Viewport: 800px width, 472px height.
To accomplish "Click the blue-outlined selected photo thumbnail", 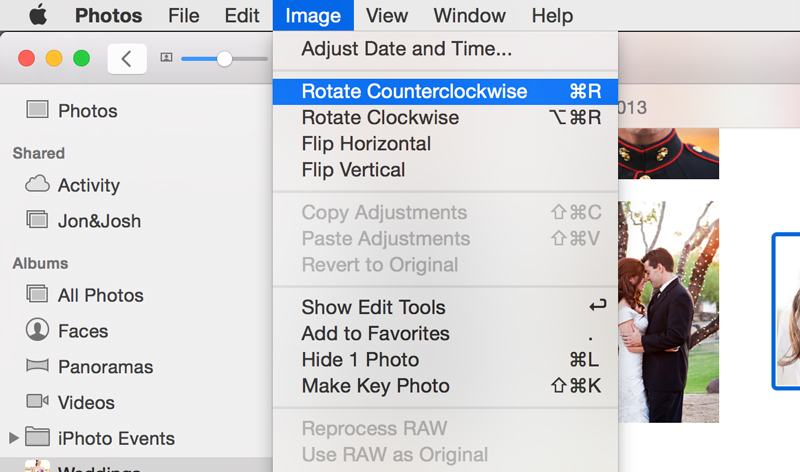I will click(x=786, y=311).
